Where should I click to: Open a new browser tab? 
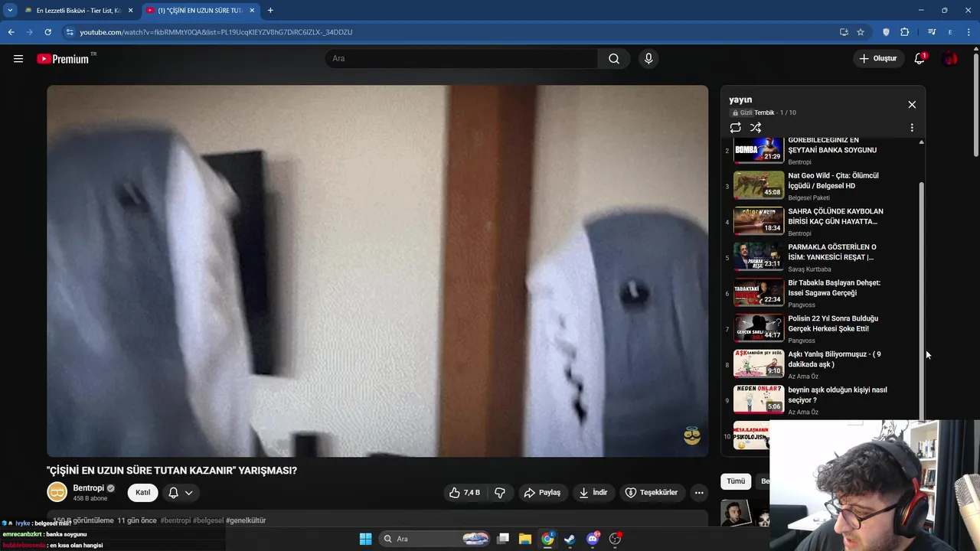coord(270,11)
